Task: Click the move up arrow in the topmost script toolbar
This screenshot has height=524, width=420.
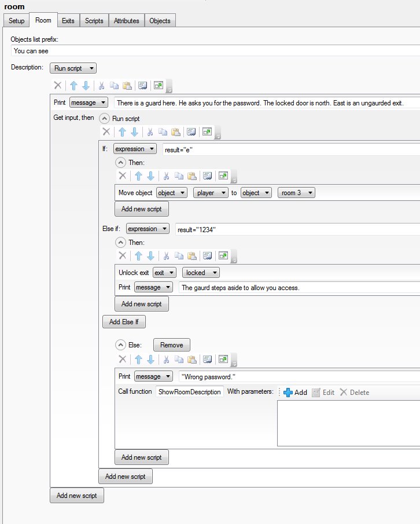Action: (x=73, y=86)
